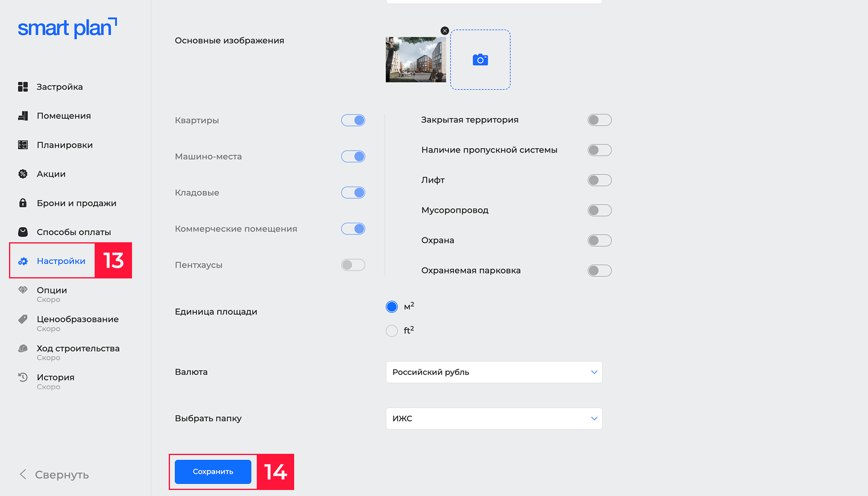Click the Ценообразование price tag icon
Viewport: 868px width, 496px height.
[23, 319]
